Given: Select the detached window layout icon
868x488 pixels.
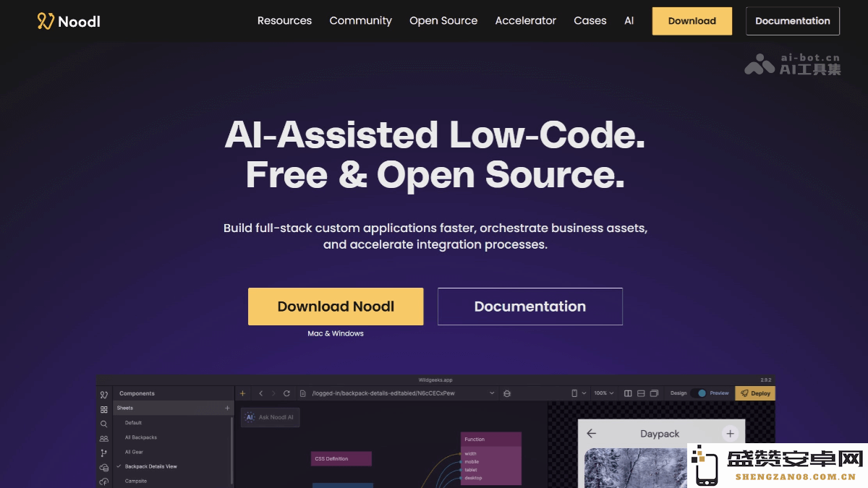Looking at the screenshot, I should click(654, 393).
